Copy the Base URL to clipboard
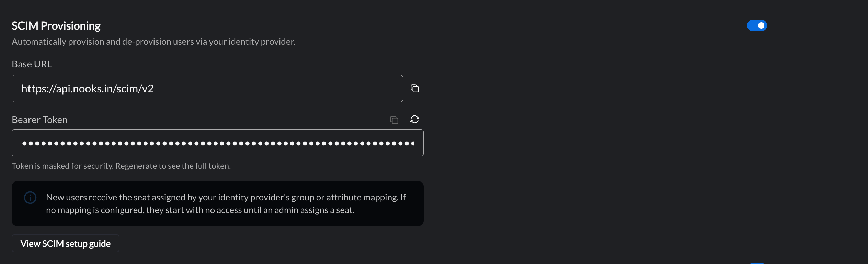The height and width of the screenshot is (264, 868). tap(415, 88)
